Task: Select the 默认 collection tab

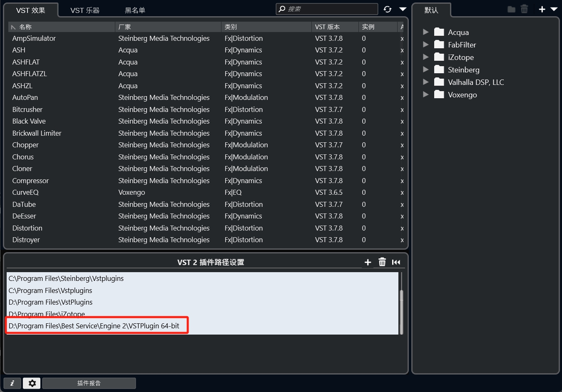Action: (432, 10)
